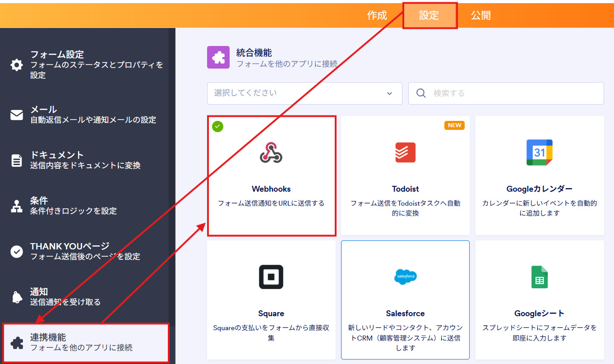The height and width of the screenshot is (364, 614).
Task: Go to the 公開 tab
Action: [480, 15]
